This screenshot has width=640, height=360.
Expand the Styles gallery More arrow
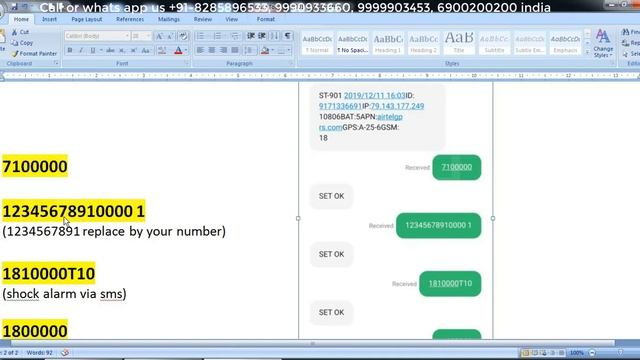click(x=587, y=51)
